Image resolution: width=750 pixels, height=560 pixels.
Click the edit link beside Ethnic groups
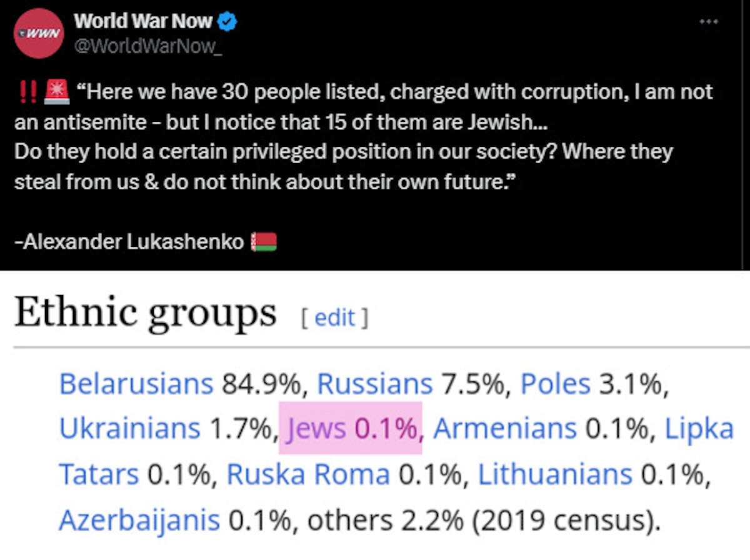click(335, 318)
